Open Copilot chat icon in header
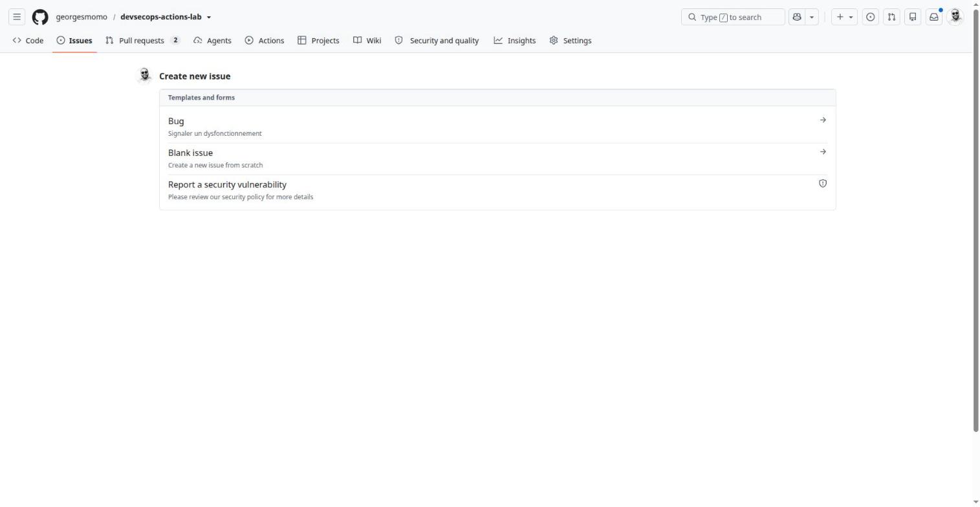 coord(797,17)
